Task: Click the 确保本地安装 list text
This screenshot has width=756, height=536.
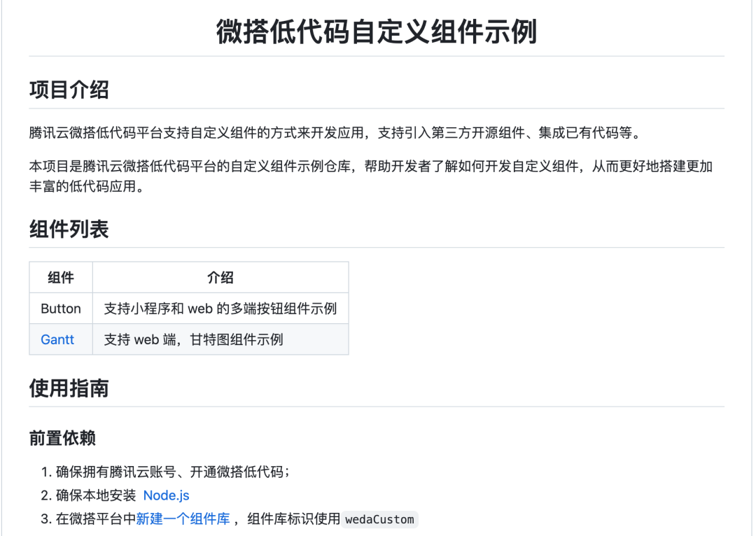Action: [x=96, y=495]
